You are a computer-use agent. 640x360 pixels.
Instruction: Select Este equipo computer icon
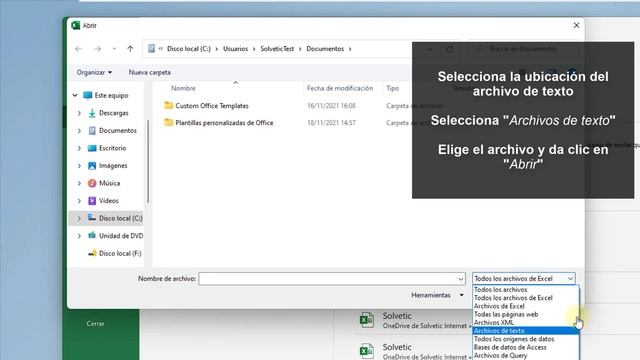click(x=88, y=96)
